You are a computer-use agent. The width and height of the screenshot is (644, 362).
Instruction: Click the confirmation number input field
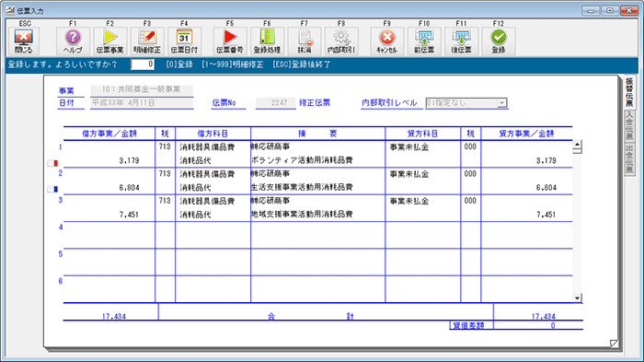coord(143,64)
